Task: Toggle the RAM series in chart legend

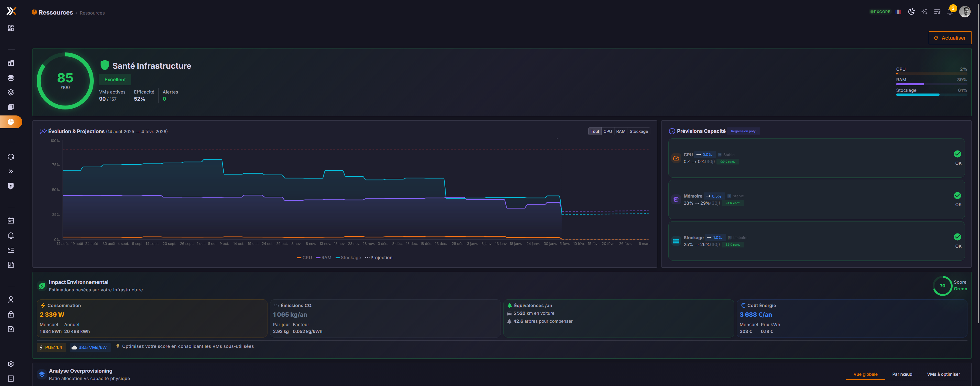Action: pos(324,258)
